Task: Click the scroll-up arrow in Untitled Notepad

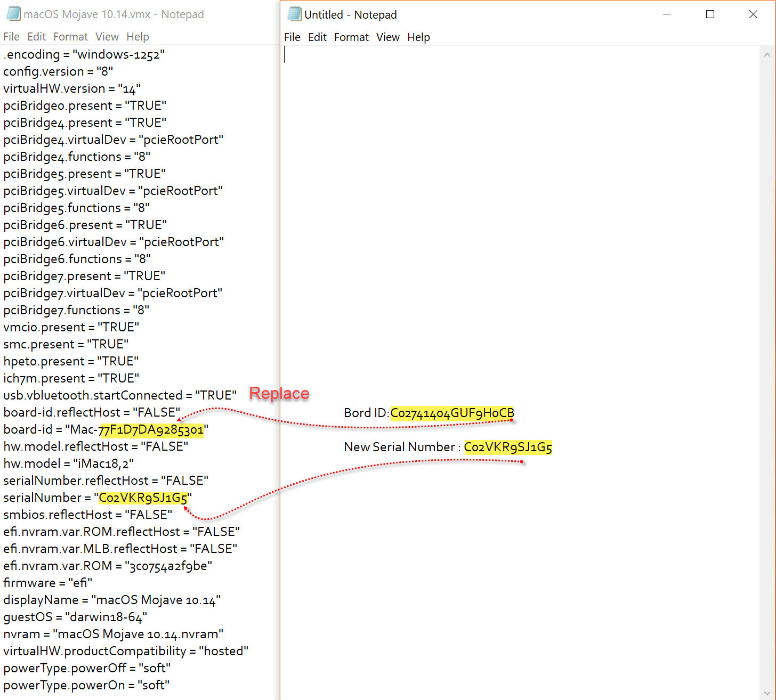Action: (767, 54)
